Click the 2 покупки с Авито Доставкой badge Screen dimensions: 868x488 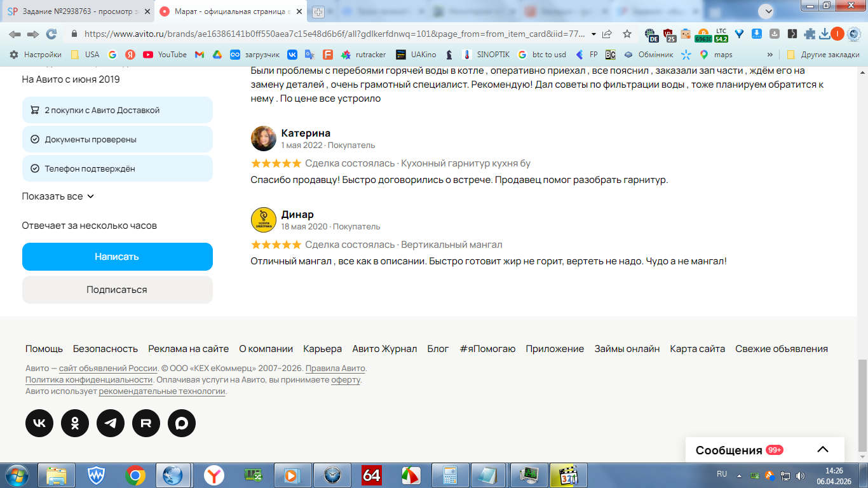click(117, 110)
